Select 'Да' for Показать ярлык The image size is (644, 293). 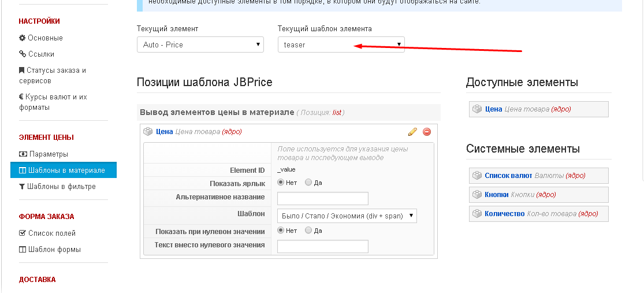click(x=308, y=183)
